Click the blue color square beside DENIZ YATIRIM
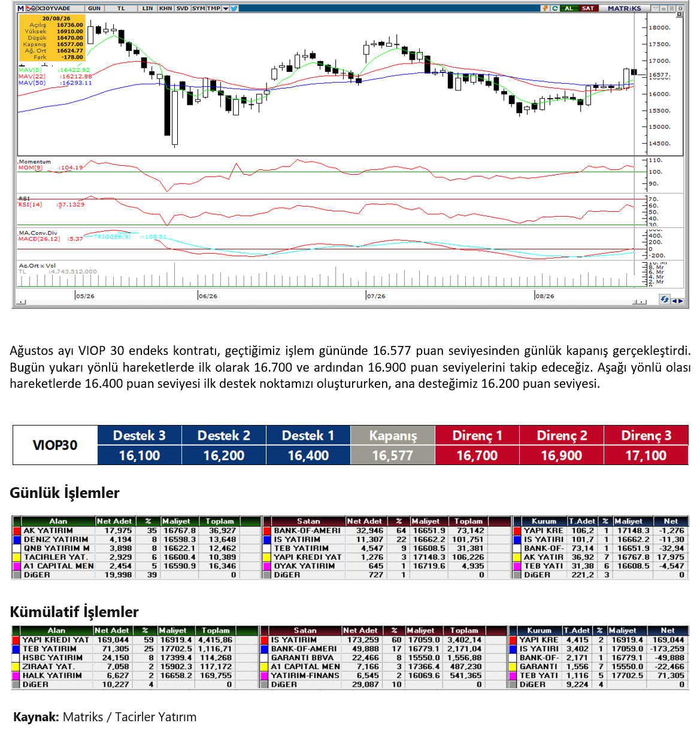Screen dimensions: 700x732 [x=17, y=539]
